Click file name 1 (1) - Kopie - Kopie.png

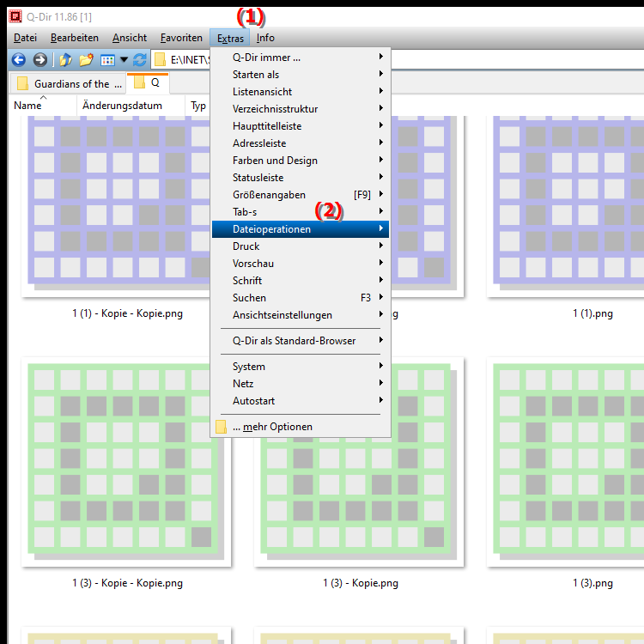127,313
